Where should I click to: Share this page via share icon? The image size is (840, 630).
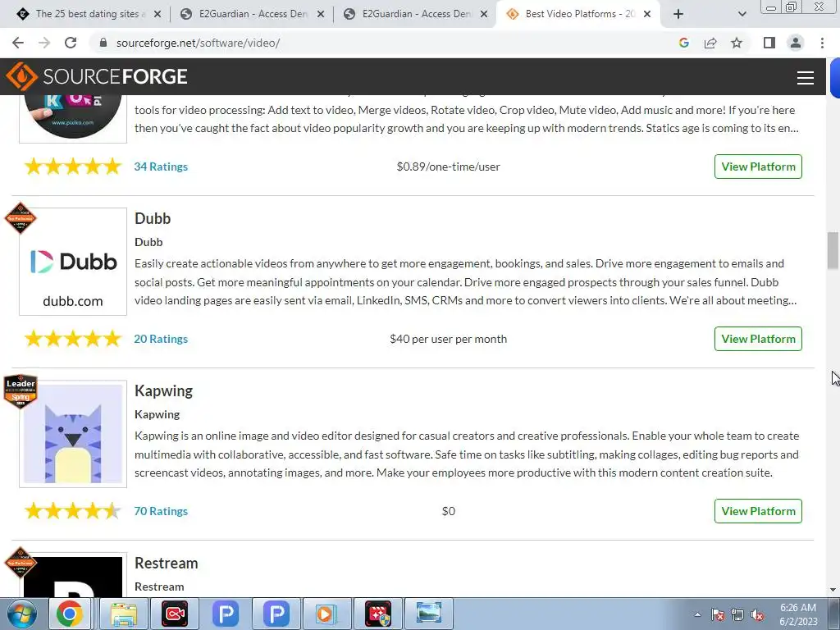coord(710,43)
